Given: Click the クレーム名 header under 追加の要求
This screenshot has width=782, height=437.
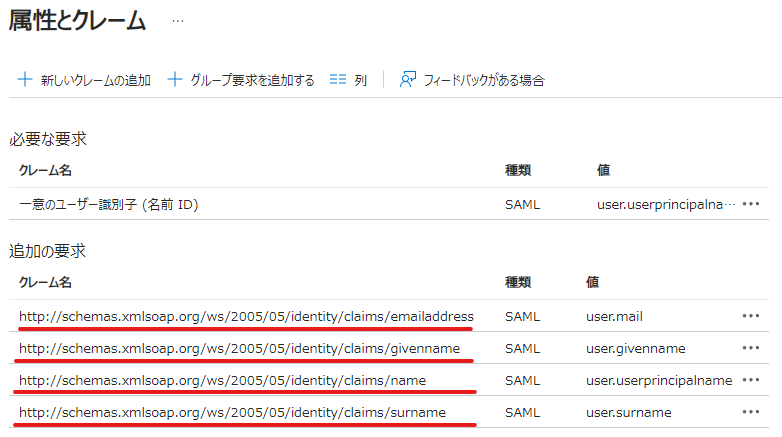Looking at the screenshot, I should click(45, 282).
